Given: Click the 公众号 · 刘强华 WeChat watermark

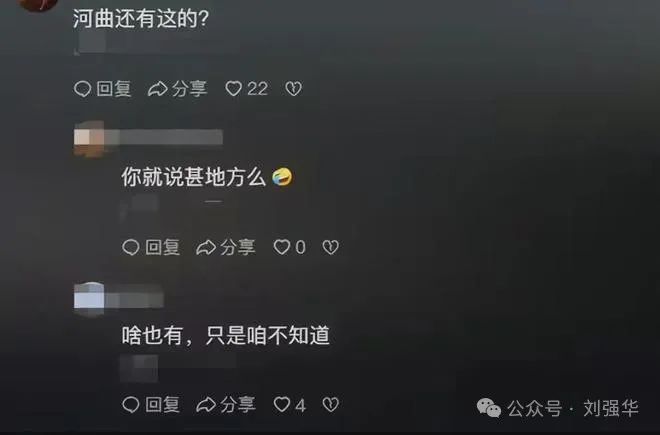Looking at the screenshot, I should coord(558,408).
